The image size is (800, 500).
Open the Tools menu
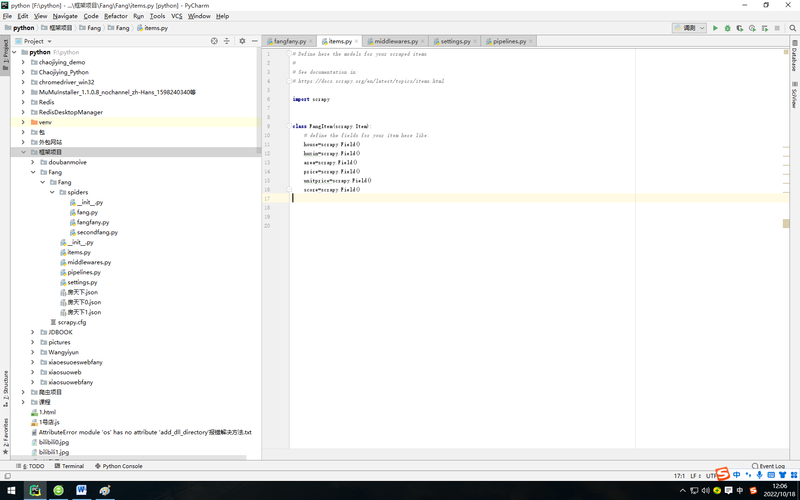[157, 16]
